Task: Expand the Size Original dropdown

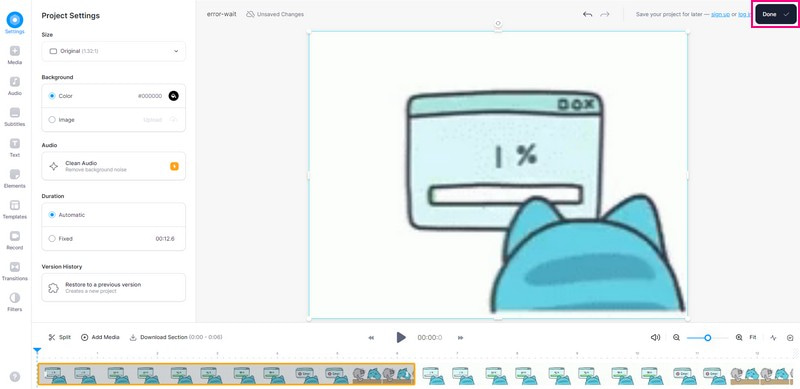Action: [114, 51]
